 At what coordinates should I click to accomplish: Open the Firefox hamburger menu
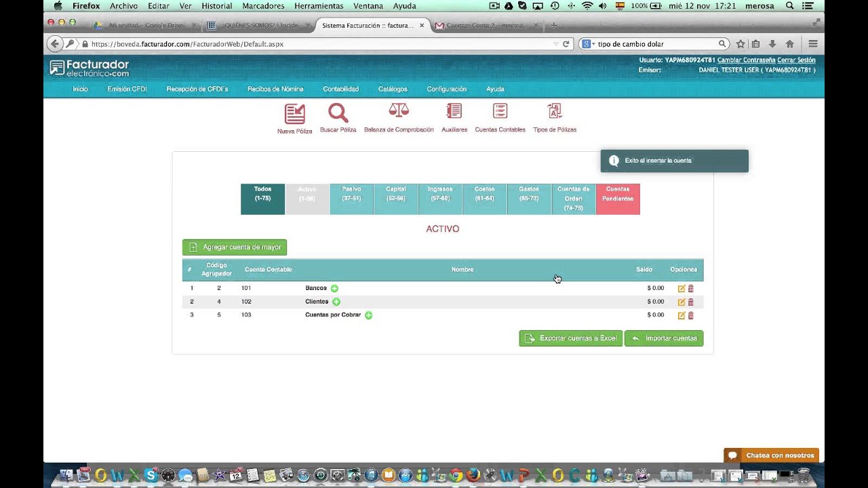pyautogui.click(x=812, y=44)
